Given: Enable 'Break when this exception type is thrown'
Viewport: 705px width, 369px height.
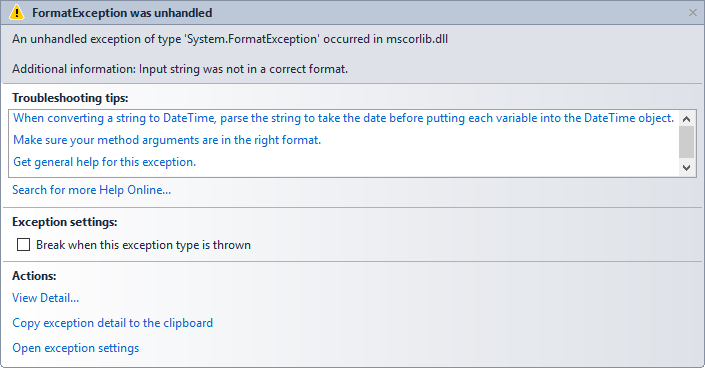Looking at the screenshot, I should click(23, 245).
